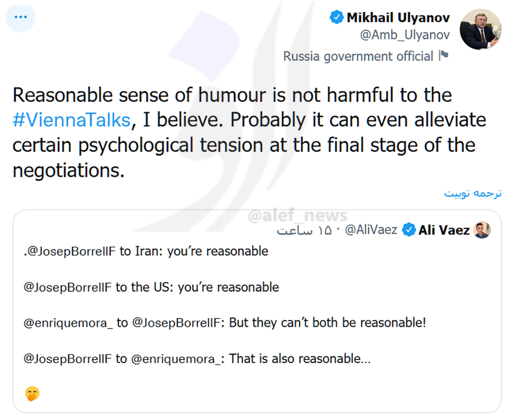The width and height of the screenshot is (513, 420).
Task: Click the @enriquemora_ mention in the last line
Action: pyautogui.click(x=176, y=359)
